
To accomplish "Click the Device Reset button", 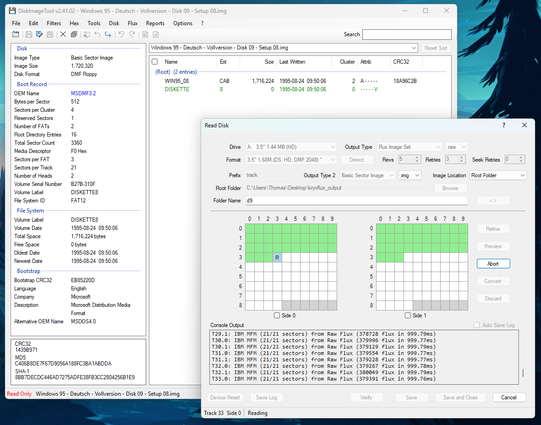I will 225,397.
